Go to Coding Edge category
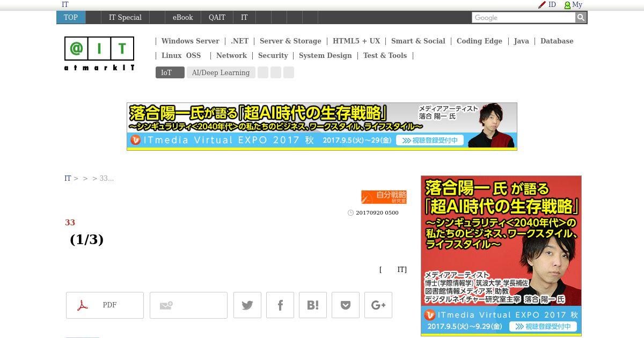Viewport: 644px width, 338px height. pyautogui.click(x=479, y=41)
